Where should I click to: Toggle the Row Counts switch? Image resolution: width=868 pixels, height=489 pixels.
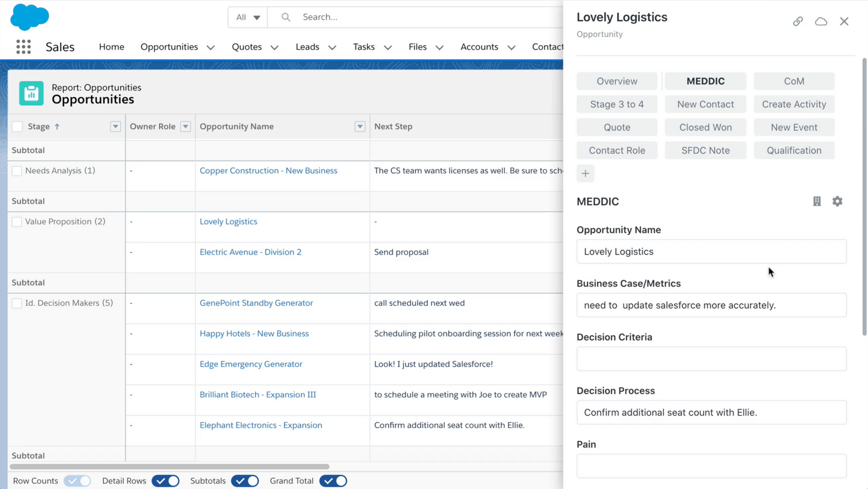tap(77, 481)
